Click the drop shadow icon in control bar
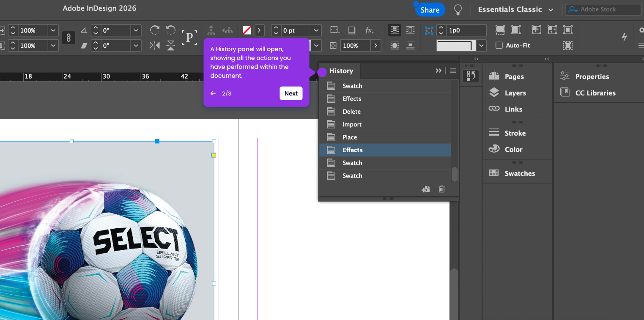The height and width of the screenshot is (320, 644). [352, 30]
